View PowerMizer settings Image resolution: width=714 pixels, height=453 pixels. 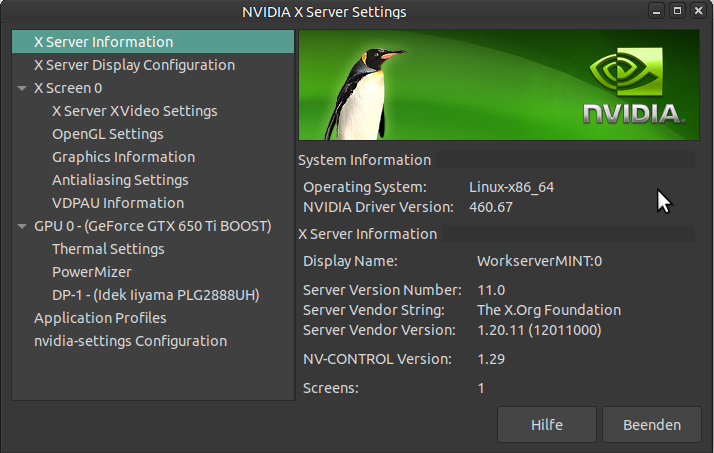[91, 272]
